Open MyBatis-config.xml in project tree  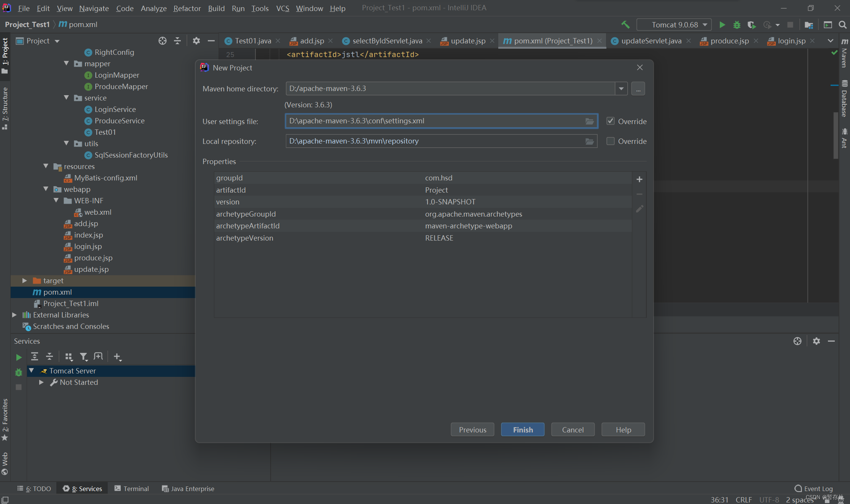click(105, 178)
